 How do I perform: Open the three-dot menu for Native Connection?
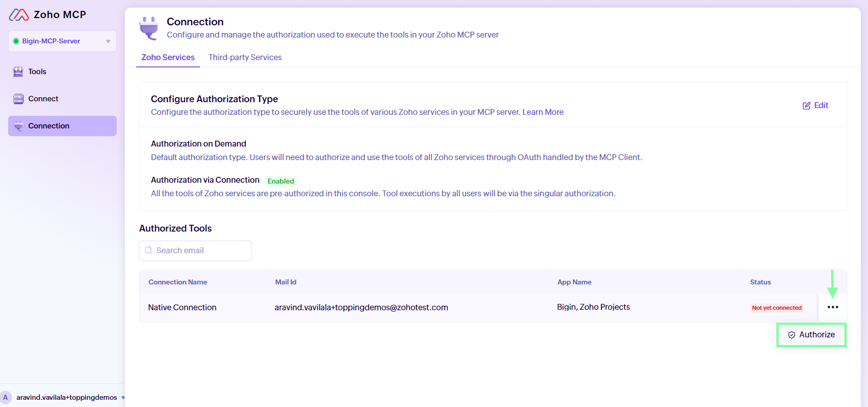tap(833, 308)
